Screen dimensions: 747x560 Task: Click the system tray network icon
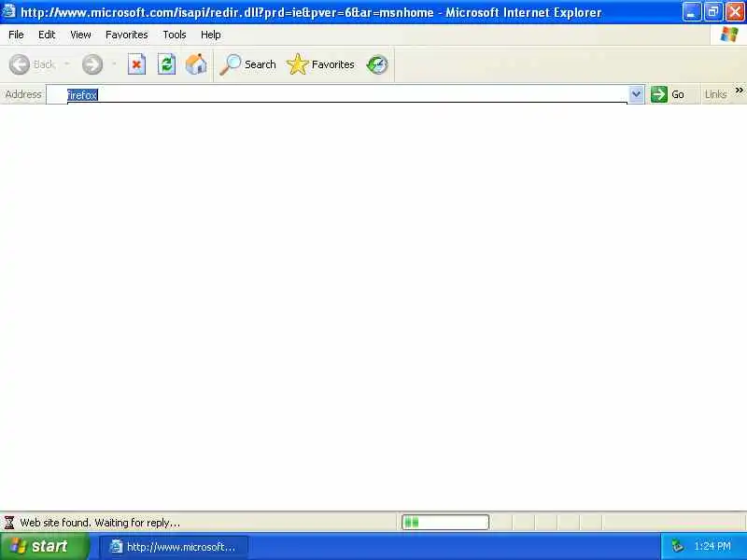pos(677,546)
